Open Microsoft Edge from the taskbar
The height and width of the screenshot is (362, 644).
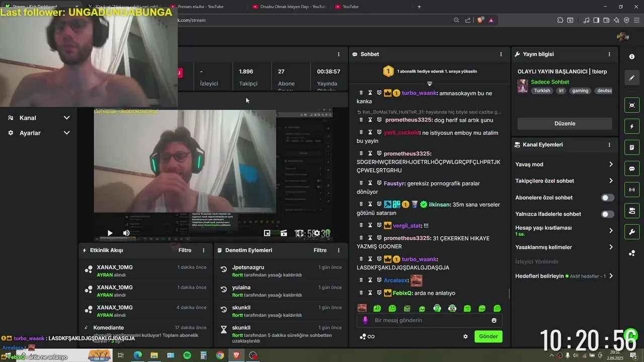(x=137, y=355)
